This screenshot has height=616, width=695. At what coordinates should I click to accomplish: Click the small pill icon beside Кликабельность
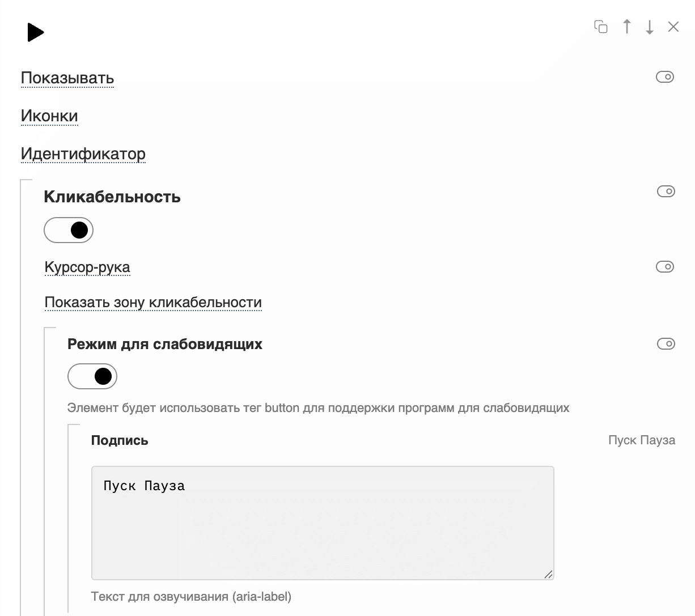666,192
